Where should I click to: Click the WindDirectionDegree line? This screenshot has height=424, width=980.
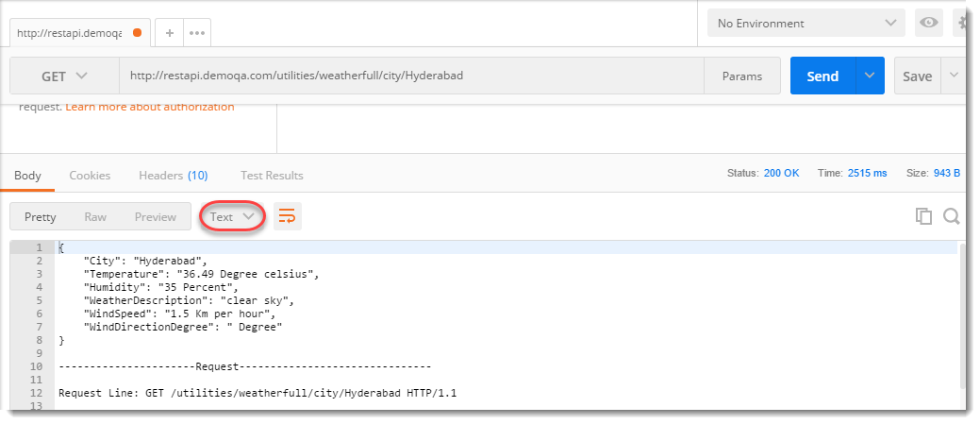coord(182,327)
